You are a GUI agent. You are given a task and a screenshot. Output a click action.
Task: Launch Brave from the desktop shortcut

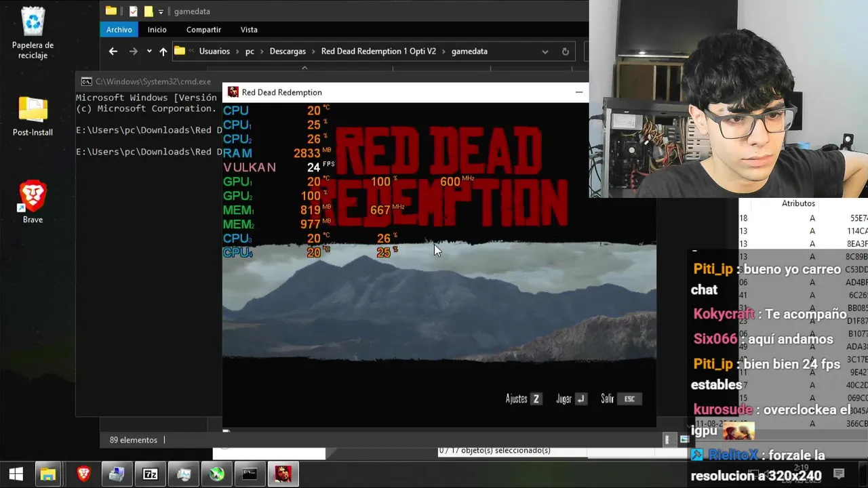point(33,202)
